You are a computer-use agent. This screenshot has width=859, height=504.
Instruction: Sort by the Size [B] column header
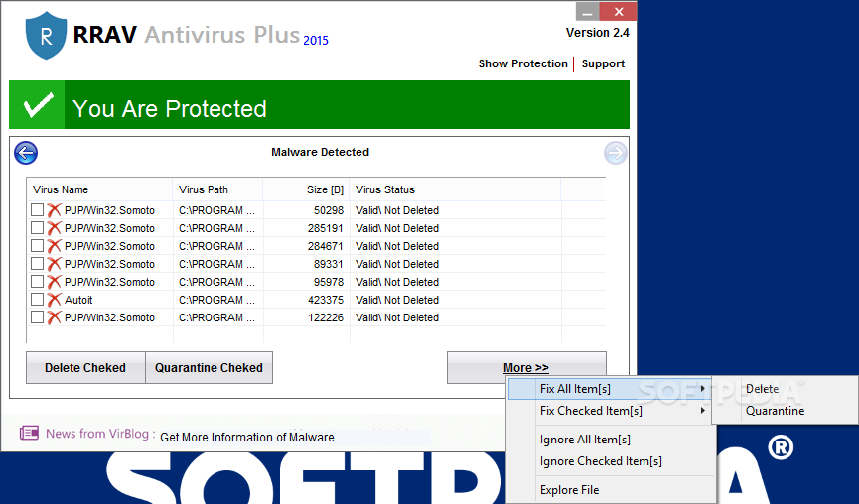click(x=306, y=189)
